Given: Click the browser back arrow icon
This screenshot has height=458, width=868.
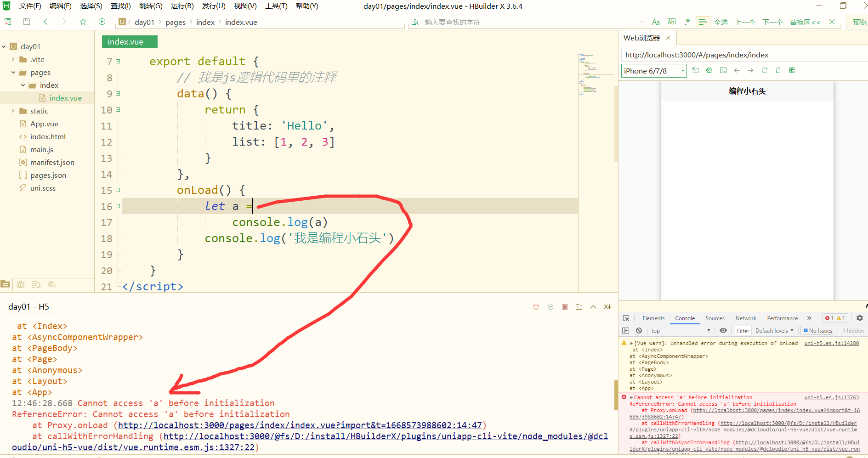Looking at the screenshot, I should tap(737, 70).
